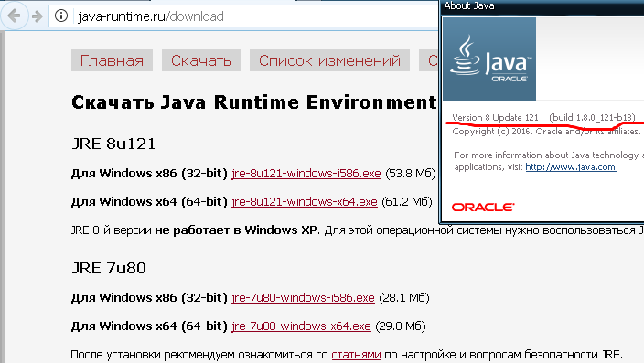Download jre-8u121-windows-x64.exe

[305, 202]
